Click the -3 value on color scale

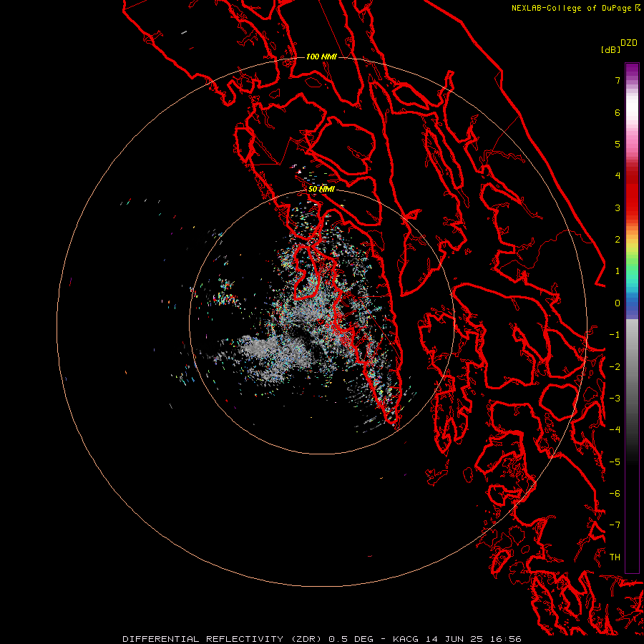click(x=615, y=399)
